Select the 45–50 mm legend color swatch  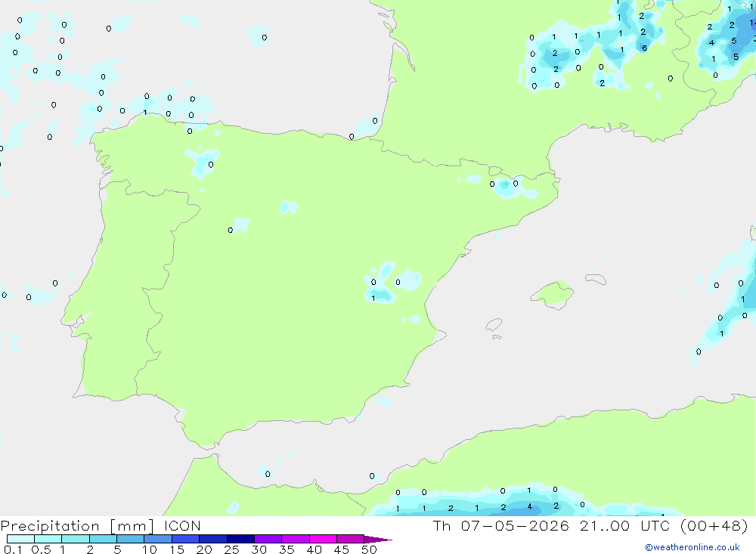coord(351,539)
